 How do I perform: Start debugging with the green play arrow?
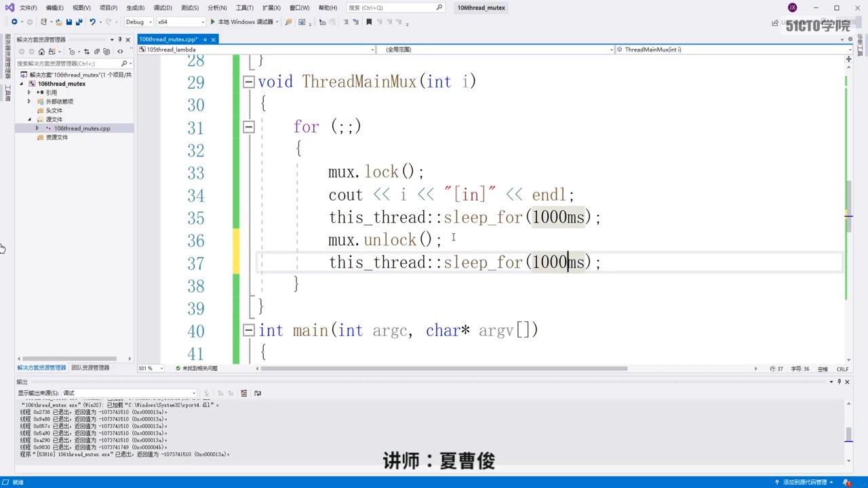[x=212, y=22]
